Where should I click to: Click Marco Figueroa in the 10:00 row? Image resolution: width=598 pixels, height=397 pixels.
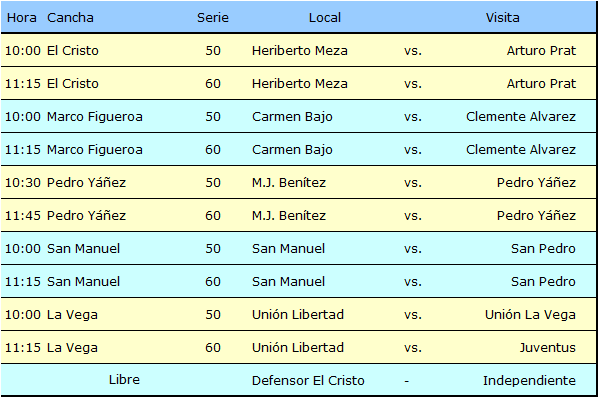(95, 117)
